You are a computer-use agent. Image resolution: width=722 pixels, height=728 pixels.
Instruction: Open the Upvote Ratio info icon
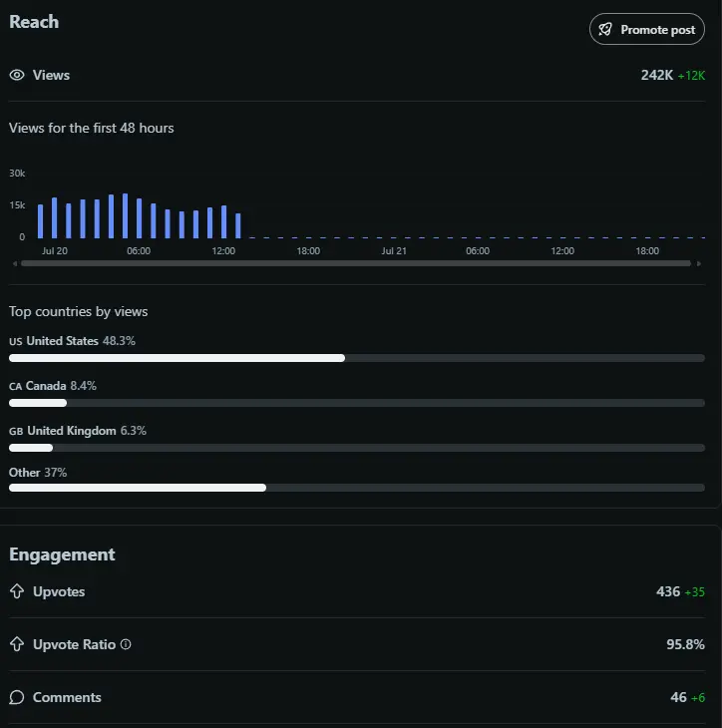pyautogui.click(x=126, y=644)
